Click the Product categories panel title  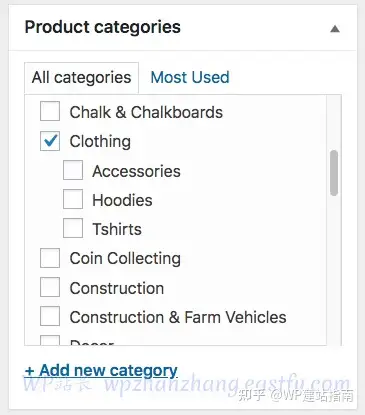click(103, 27)
